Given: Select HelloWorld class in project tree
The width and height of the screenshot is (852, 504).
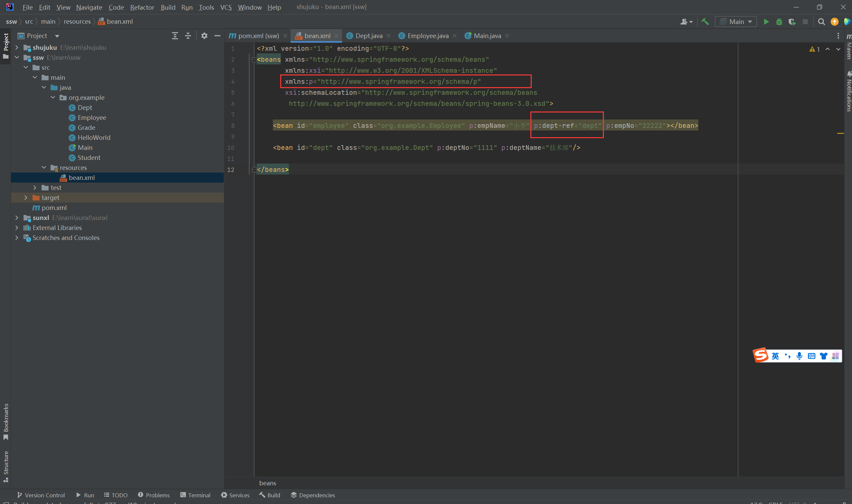Looking at the screenshot, I should pyautogui.click(x=94, y=138).
